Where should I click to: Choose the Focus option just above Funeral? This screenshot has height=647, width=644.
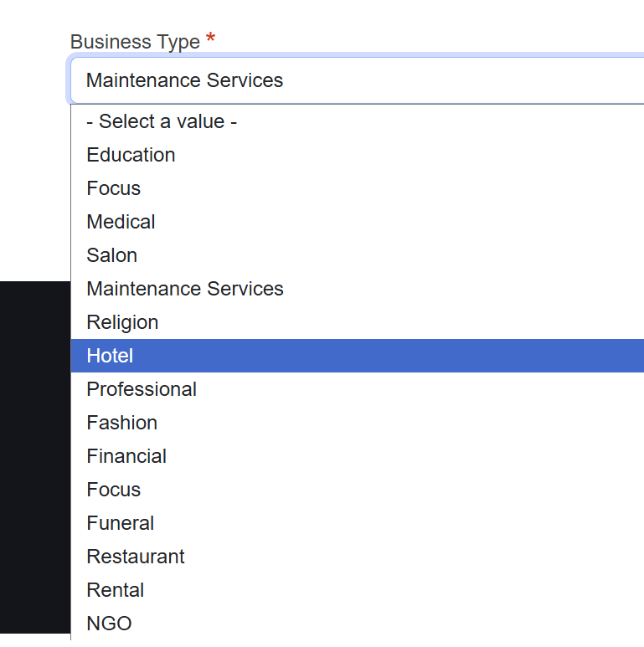click(113, 490)
